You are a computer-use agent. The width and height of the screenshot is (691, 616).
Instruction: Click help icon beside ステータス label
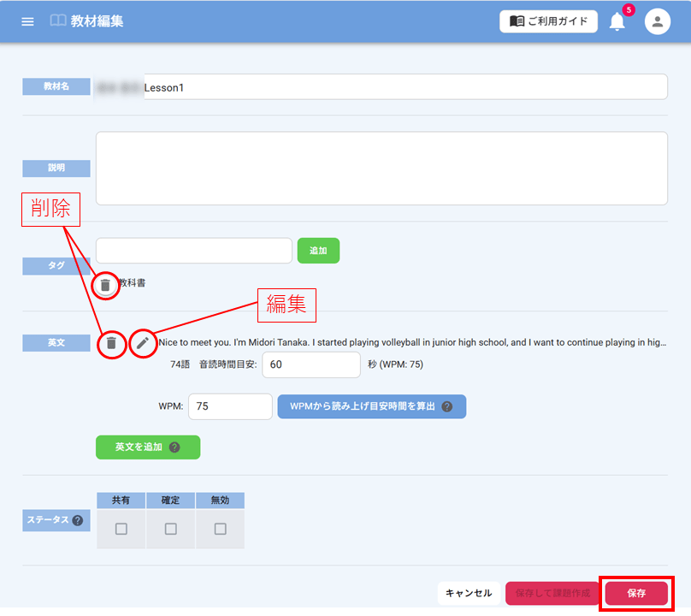coord(78,520)
